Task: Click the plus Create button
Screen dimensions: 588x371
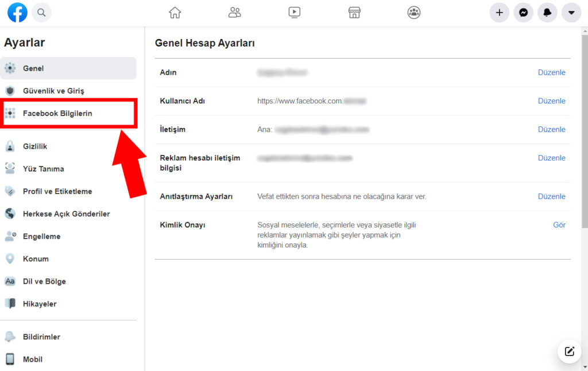Action: click(x=500, y=13)
